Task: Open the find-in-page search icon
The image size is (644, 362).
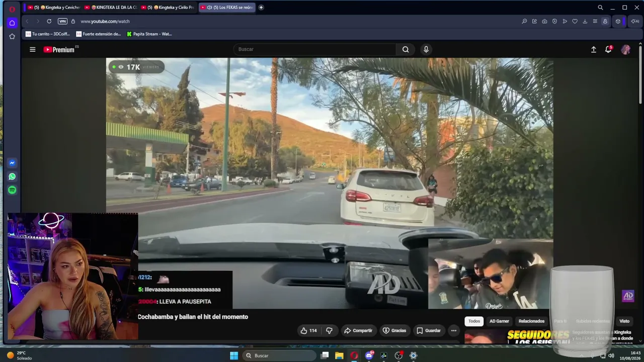Action: tap(524, 21)
